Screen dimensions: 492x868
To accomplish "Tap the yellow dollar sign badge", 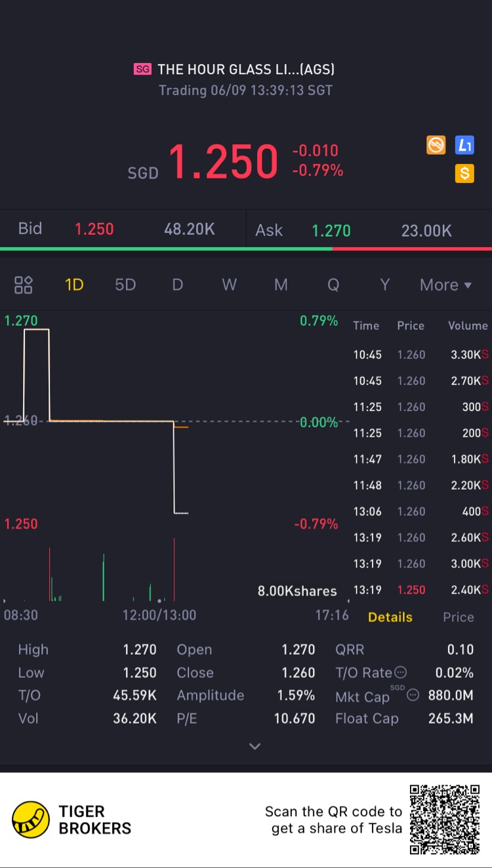I will (x=464, y=173).
